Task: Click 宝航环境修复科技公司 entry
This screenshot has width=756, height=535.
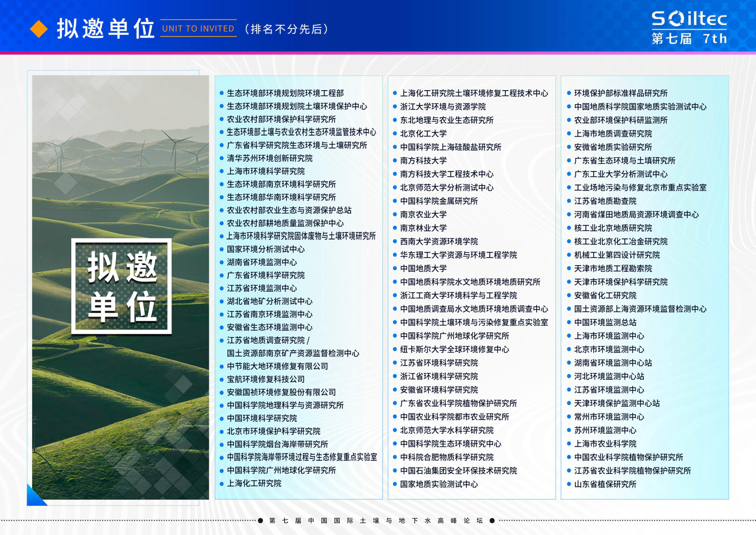Action: (x=266, y=379)
